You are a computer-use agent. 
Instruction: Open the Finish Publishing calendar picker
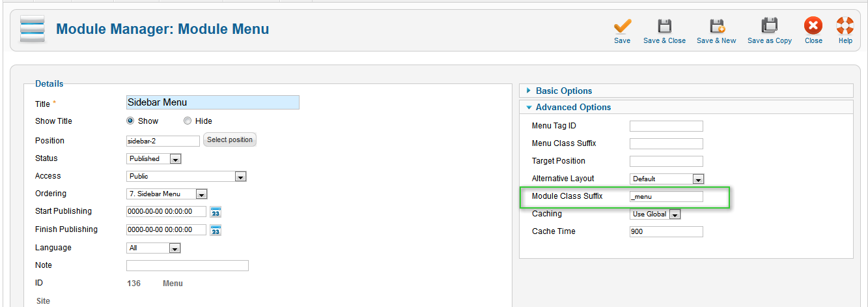(x=216, y=230)
